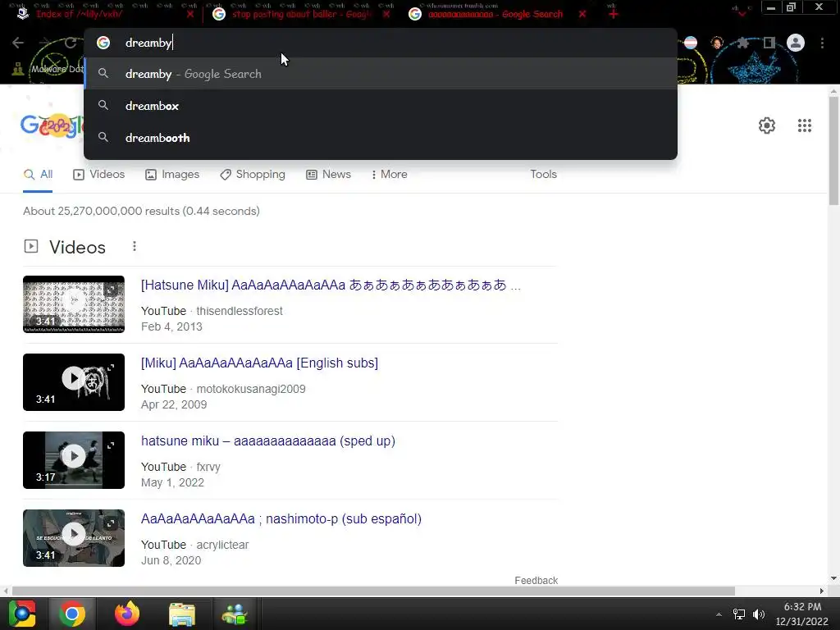Click scroll-down arrow on vertical scrollbar
The height and width of the screenshot is (630, 840).
[833, 578]
